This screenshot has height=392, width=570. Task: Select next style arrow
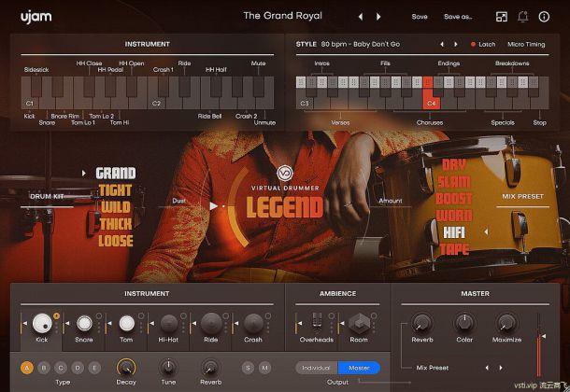pyautogui.click(x=455, y=44)
